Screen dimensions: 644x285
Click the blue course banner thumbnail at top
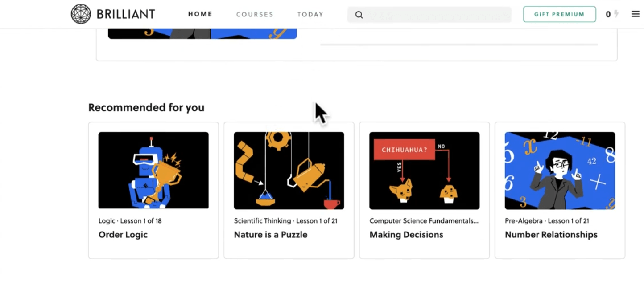tap(202, 31)
